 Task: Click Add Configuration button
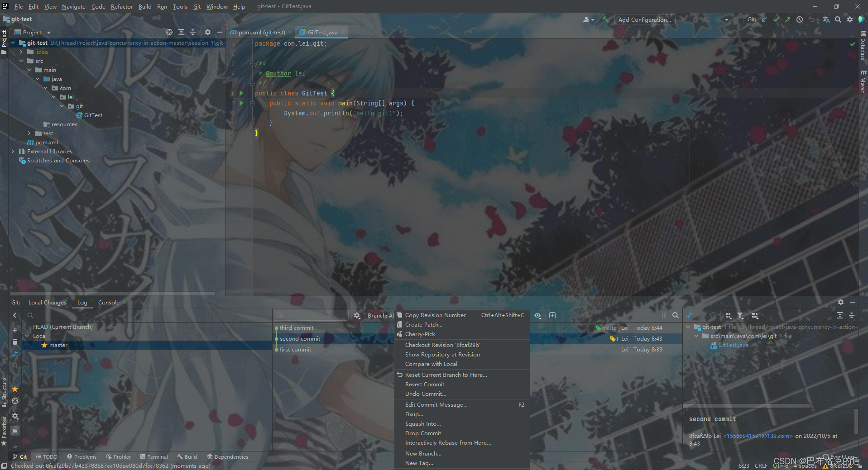(x=644, y=19)
